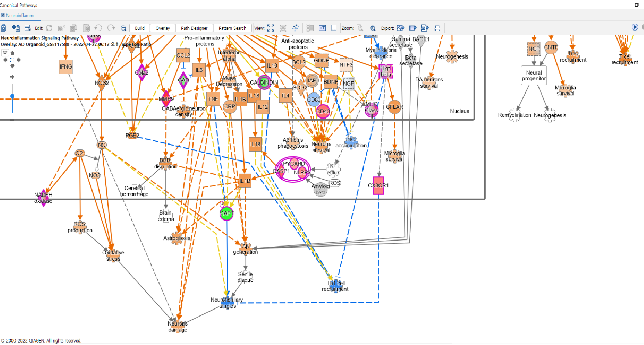Click the legend list icon
The image size is (644, 345).
[x=334, y=28]
